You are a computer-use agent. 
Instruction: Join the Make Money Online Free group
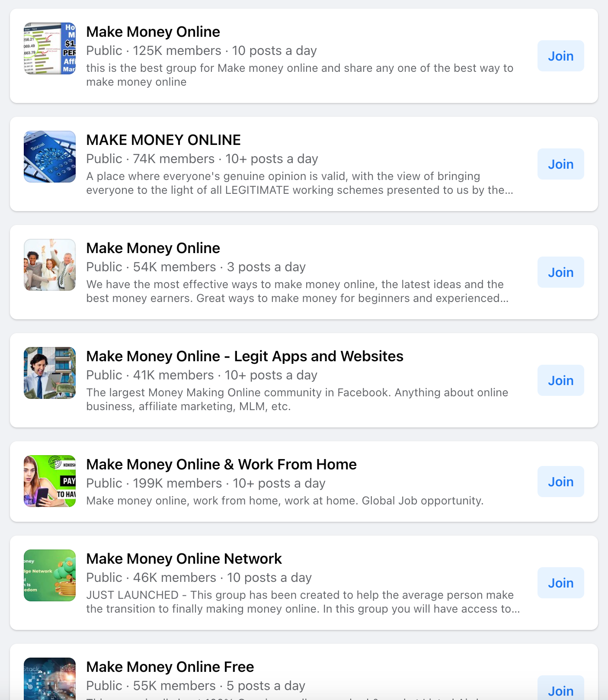click(561, 688)
